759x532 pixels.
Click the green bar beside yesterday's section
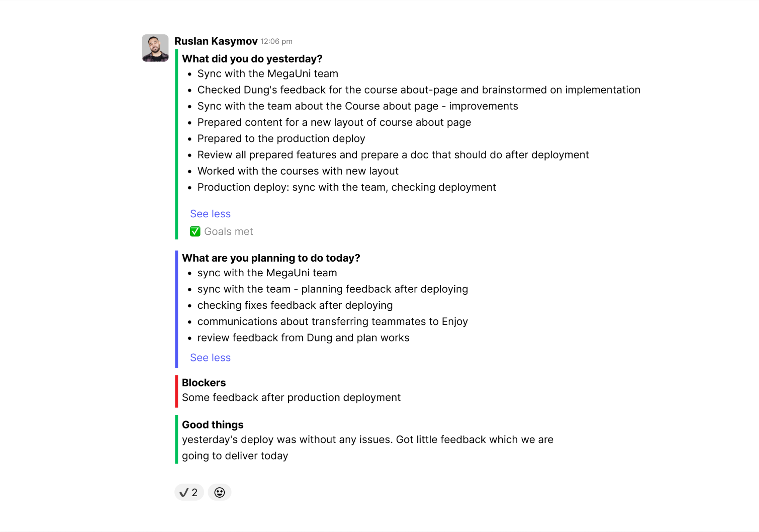click(177, 144)
